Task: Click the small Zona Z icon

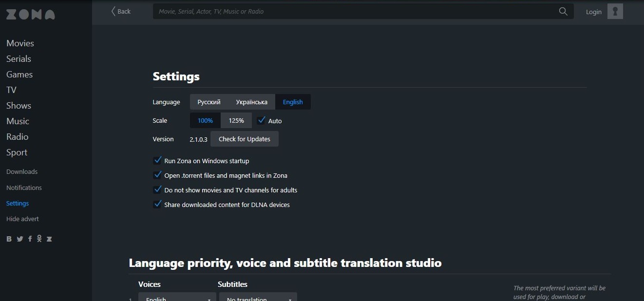Action: click(49, 239)
